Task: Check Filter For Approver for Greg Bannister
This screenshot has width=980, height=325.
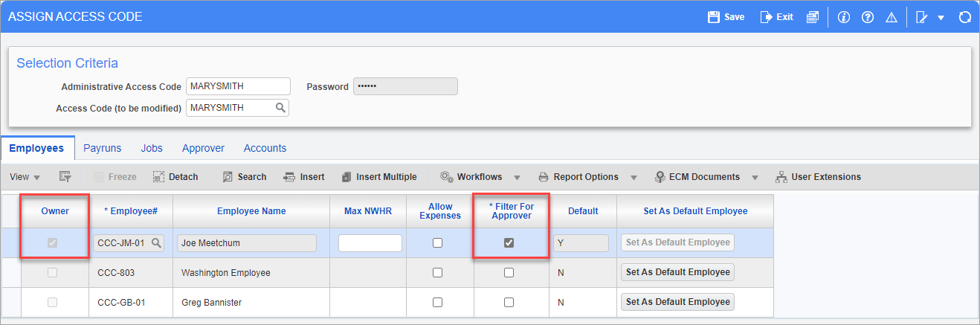Action: [509, 302]
